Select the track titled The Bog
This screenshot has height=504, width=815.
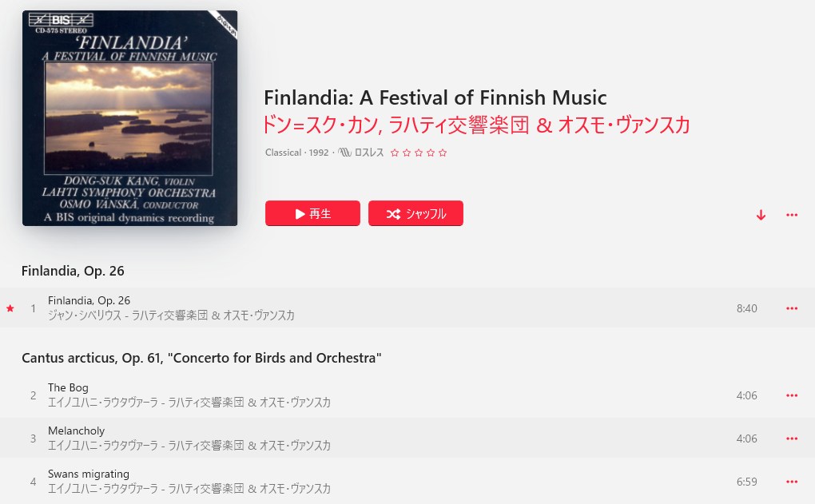[69, 388]
